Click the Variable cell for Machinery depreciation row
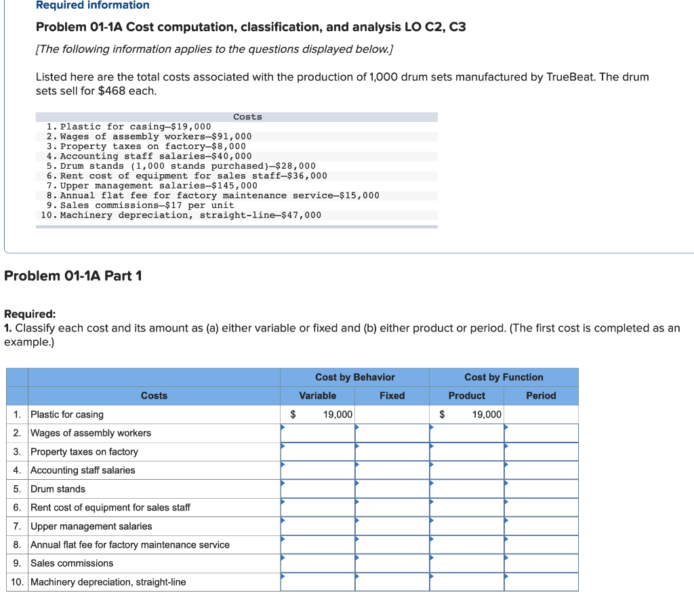 [317, 581]
